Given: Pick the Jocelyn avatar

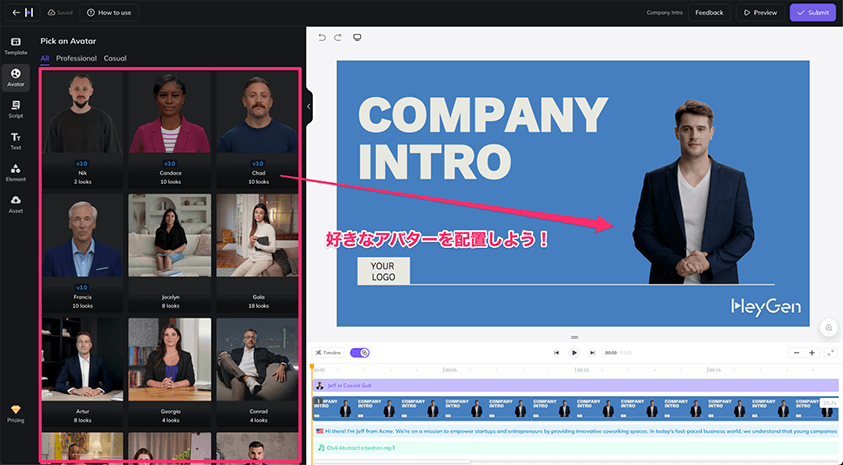Looking at the screenshot, I should coord(170,253).
